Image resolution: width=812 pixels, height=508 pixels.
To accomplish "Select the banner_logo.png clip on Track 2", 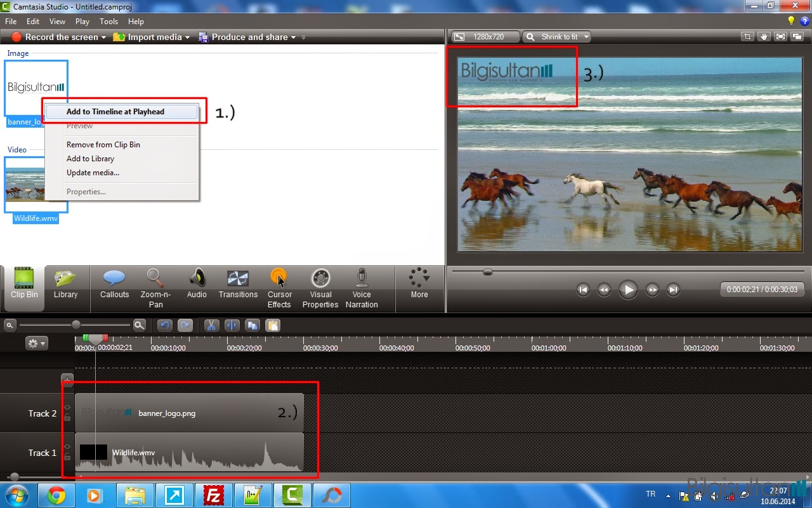I will [x=189, y=413].
